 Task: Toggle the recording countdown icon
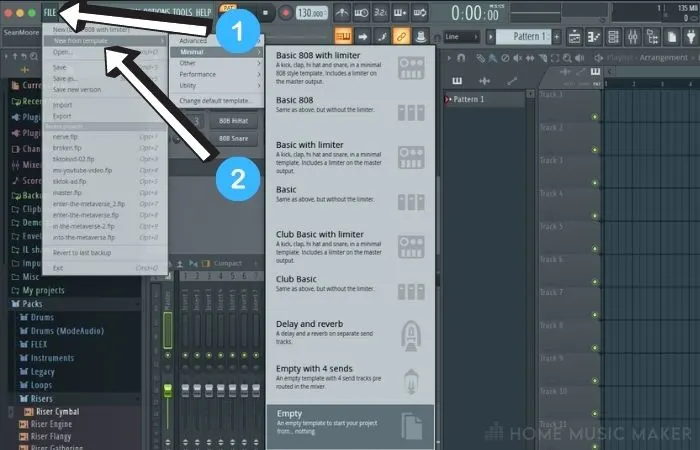coord(380,12)
